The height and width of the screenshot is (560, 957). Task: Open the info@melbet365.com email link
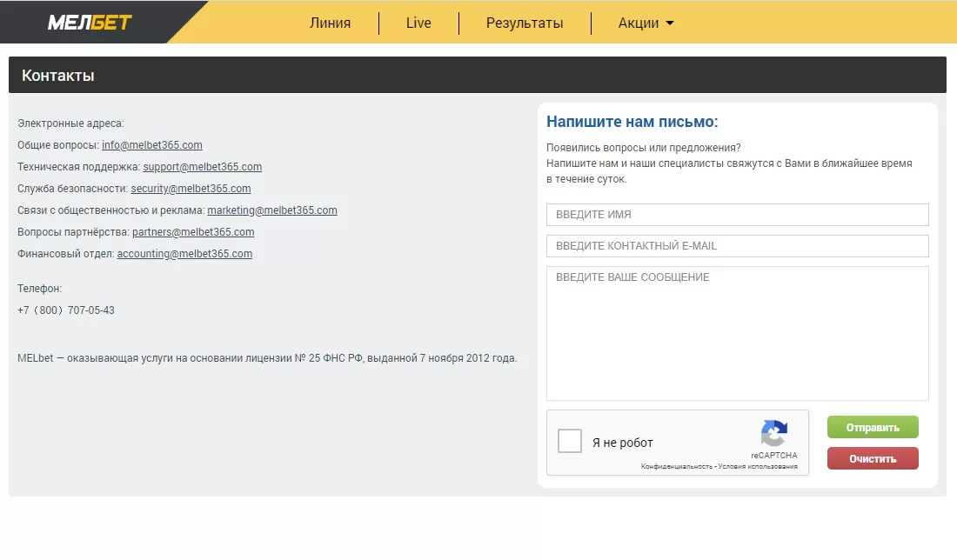pos(151,144)
